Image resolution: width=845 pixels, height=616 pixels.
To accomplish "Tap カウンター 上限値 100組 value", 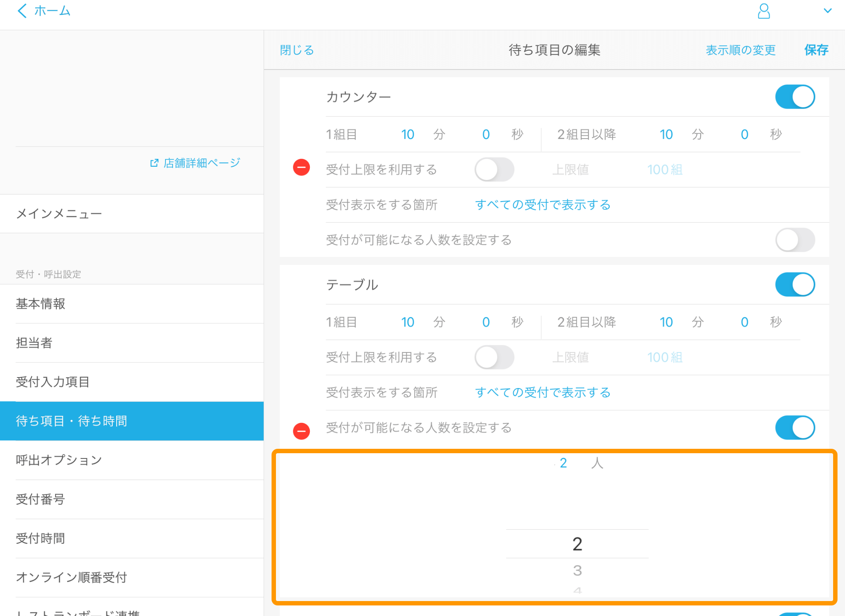I will tap(665, 169).
